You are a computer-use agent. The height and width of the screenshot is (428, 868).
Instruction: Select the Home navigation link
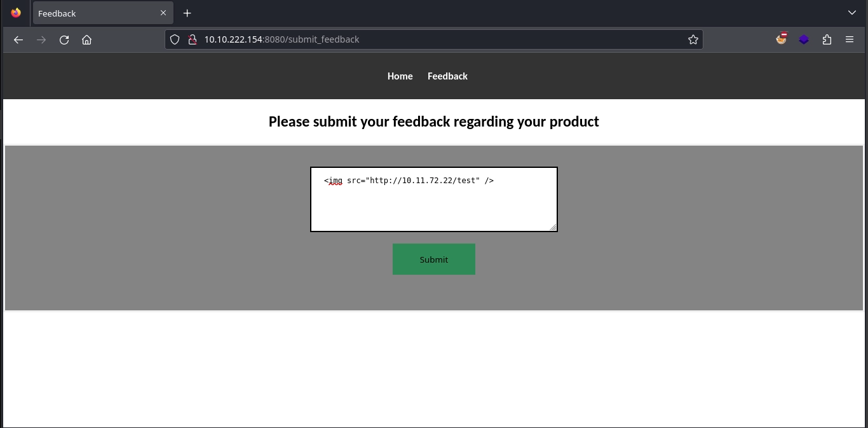point(400,76)
